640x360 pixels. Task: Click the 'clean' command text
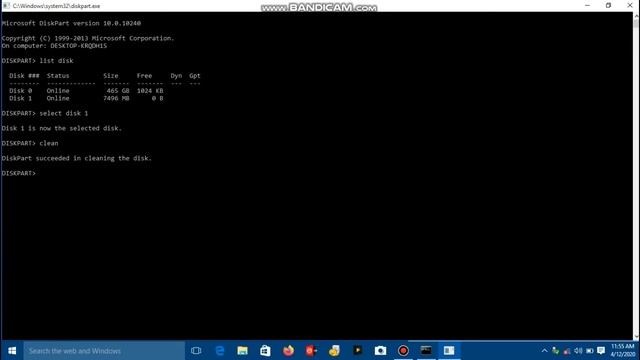49,143
